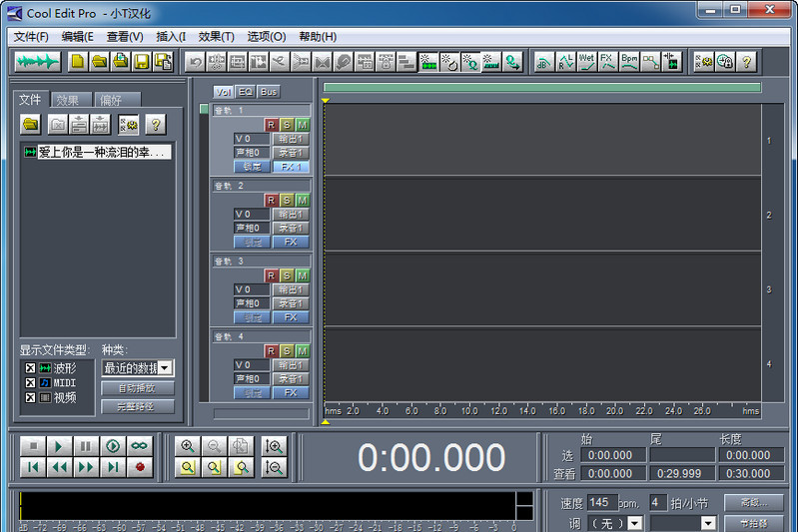Enable loop play infinity button
Screen dimensions: 798x532
pos(140,446)
